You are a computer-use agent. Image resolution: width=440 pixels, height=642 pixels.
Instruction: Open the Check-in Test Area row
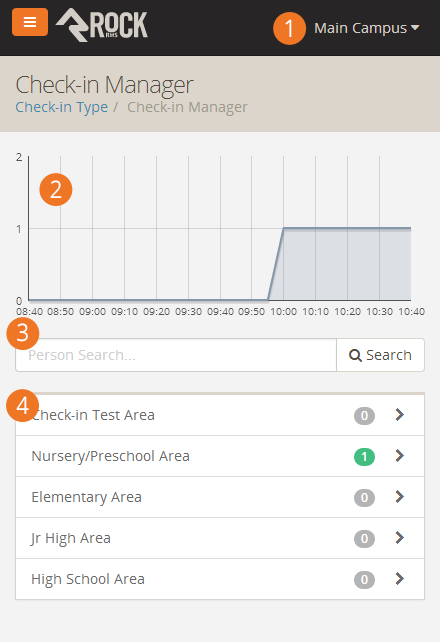click(x=220, y=415)
